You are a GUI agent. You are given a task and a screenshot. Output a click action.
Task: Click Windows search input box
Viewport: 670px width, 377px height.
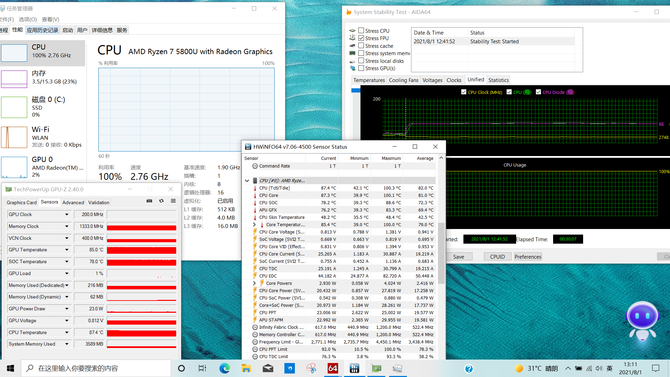pyautogui.click(x=96, y=368)
